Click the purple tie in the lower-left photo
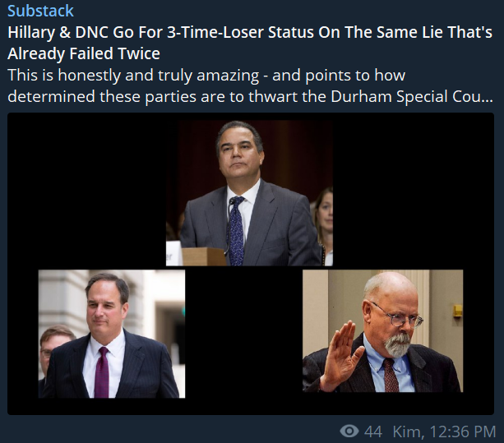 (x=102, y=372)
